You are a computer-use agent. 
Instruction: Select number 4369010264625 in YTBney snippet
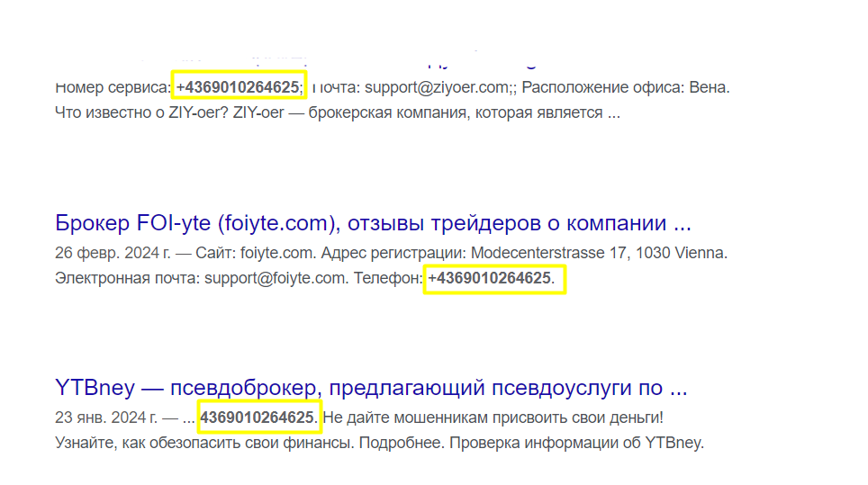click(257, 417)
